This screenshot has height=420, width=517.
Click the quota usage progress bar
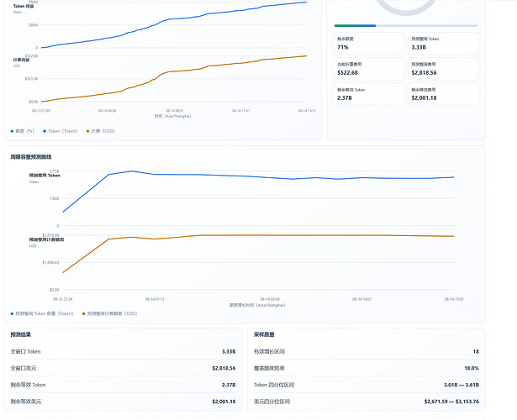pyautogui.click(x=406, y=25)
